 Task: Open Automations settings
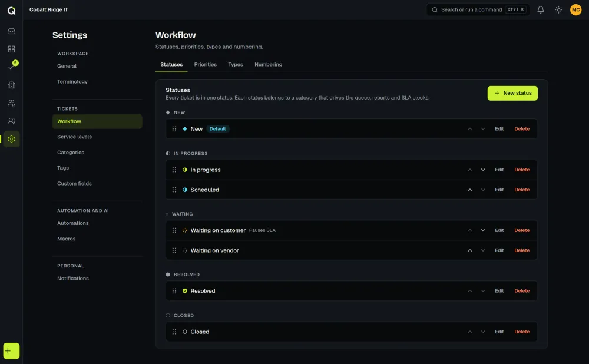coord(97,223)
